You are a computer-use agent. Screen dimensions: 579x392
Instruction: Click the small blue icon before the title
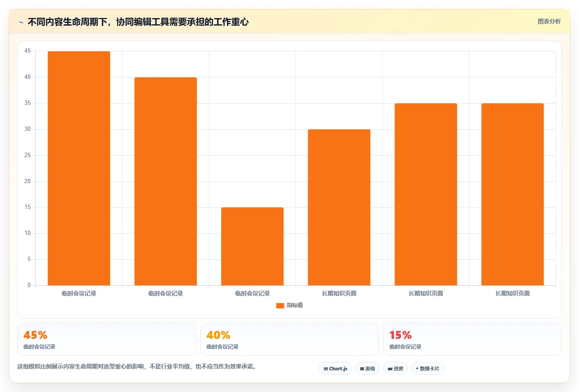(21, 22)
